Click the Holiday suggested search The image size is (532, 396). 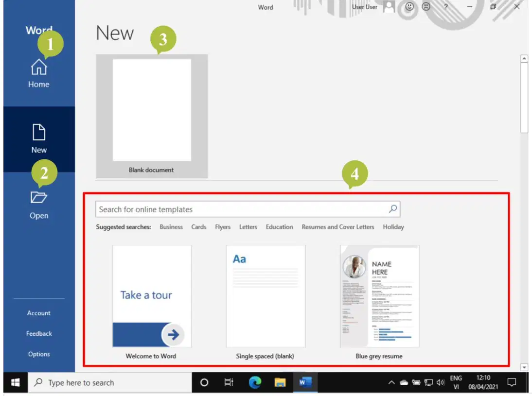pos(393,227)
